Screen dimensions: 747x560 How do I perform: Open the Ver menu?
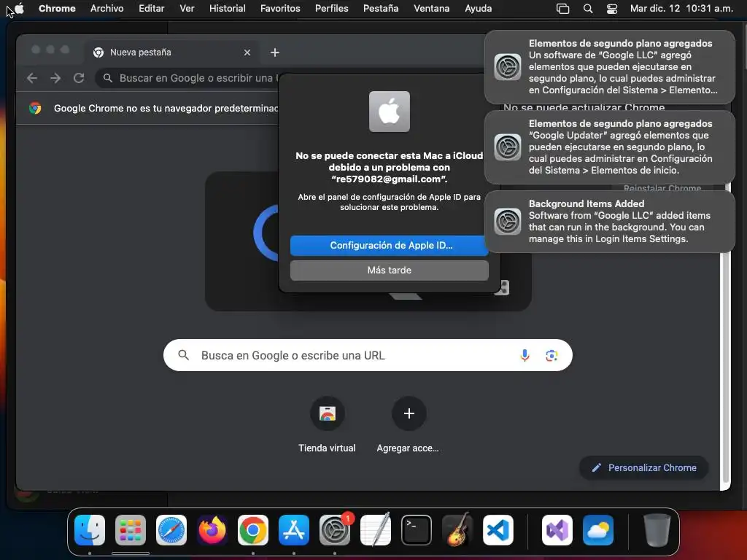pyautogui.click(x=187, y=8)
